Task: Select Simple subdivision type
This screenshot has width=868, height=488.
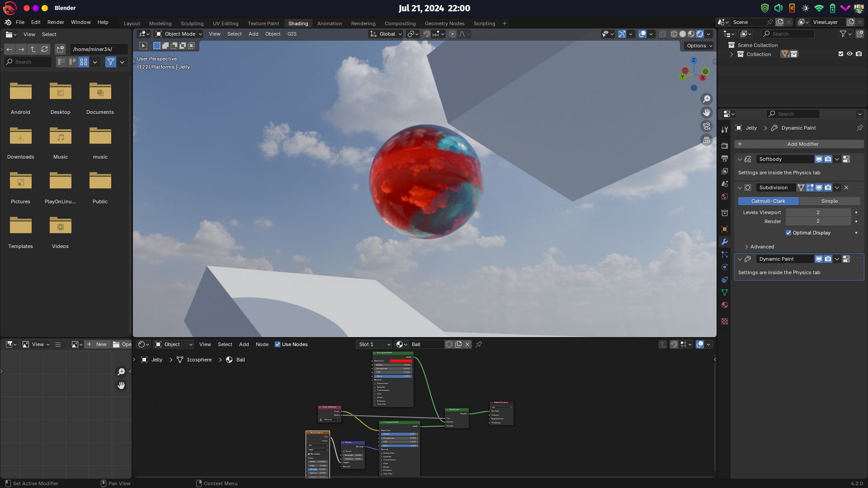Action: pyautogui.click(x=829, y=201)
